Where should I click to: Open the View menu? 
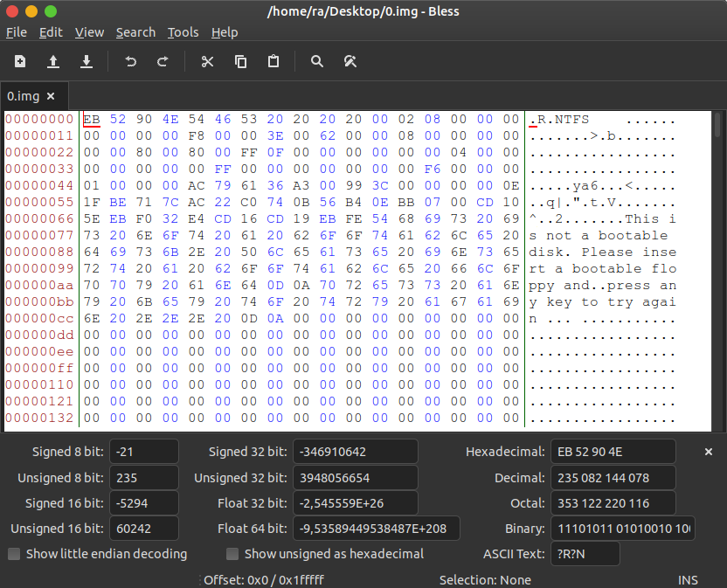click(89, 32)
